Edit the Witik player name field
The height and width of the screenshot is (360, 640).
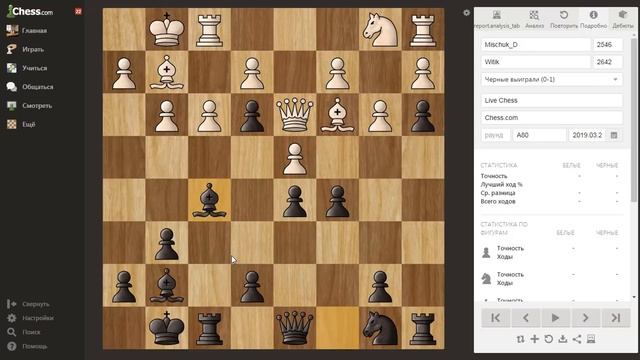pos(535,62)
